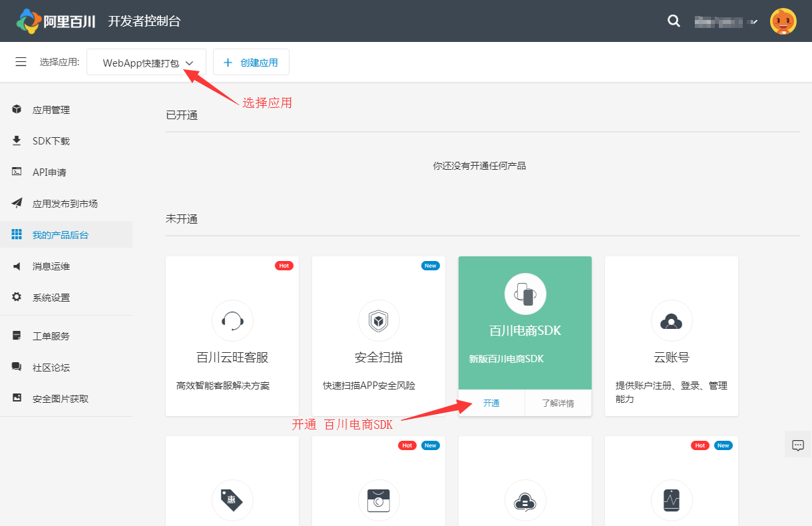812x526 pixels.
Task: Open 应用管理 in the sidebar
Action: point(51,110)
